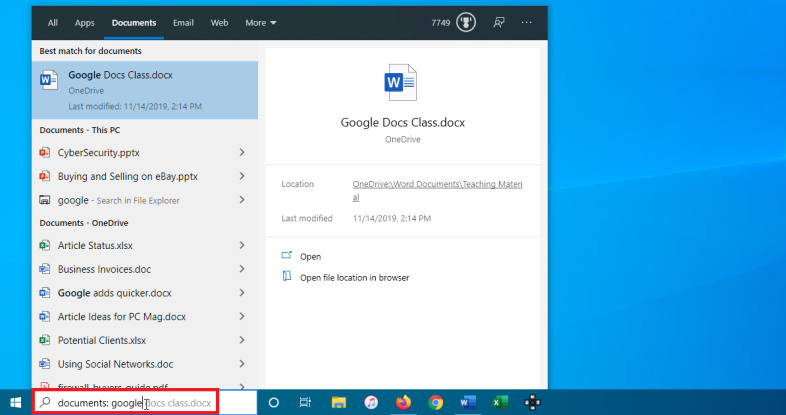
Task: Open Microsoft Word from the taskbar
Action: point(468,402)
